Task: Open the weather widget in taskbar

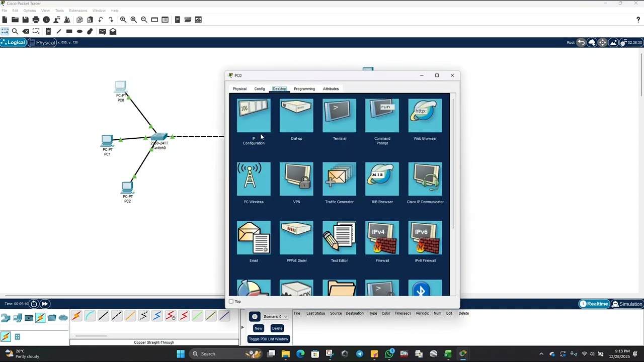Action: click(x=21, y=354)
